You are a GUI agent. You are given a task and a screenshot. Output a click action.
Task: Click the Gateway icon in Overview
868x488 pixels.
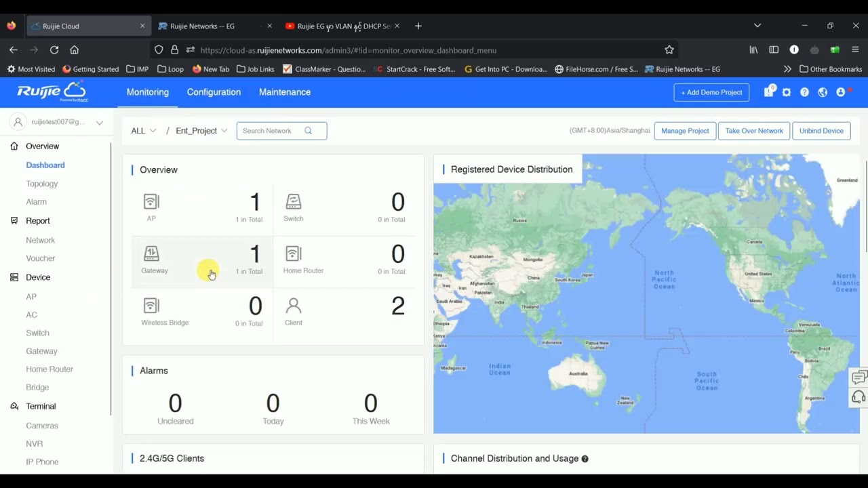tap(151, 253)
